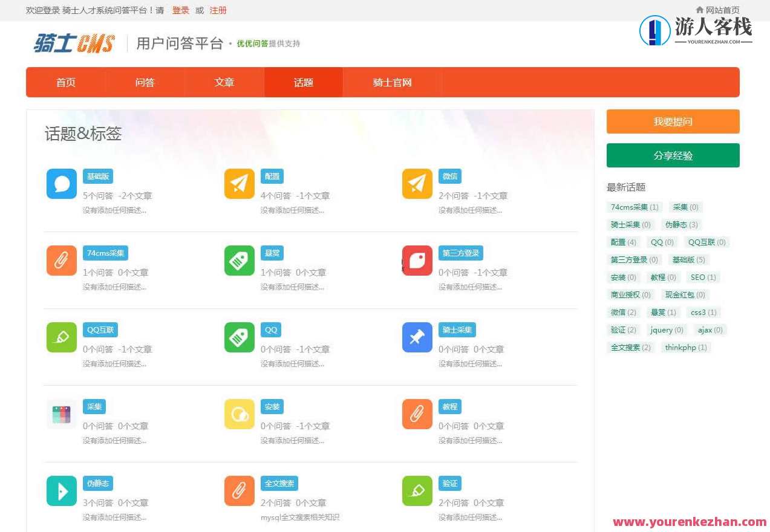Image resolution: width=770 pixels, height=532 pixels.
Task: Click the 我要提问 button
Action: 673,122
